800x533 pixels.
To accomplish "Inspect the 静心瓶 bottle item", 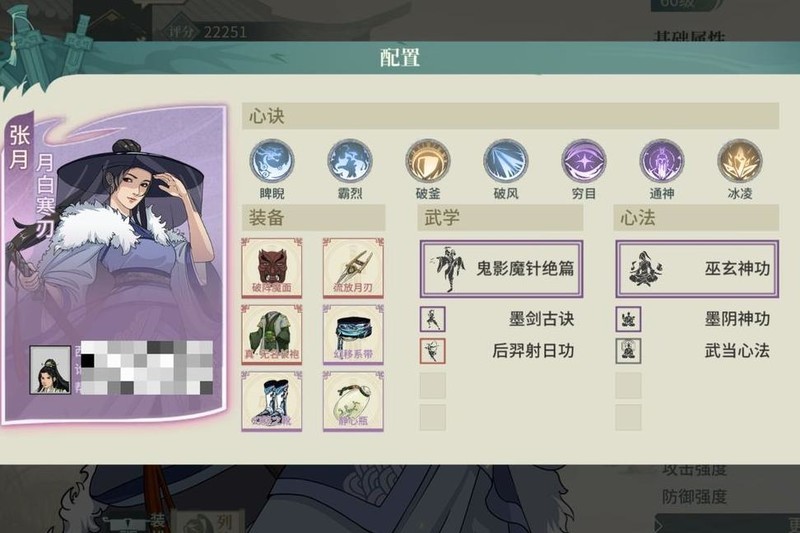I will click(x=353, y=401).
